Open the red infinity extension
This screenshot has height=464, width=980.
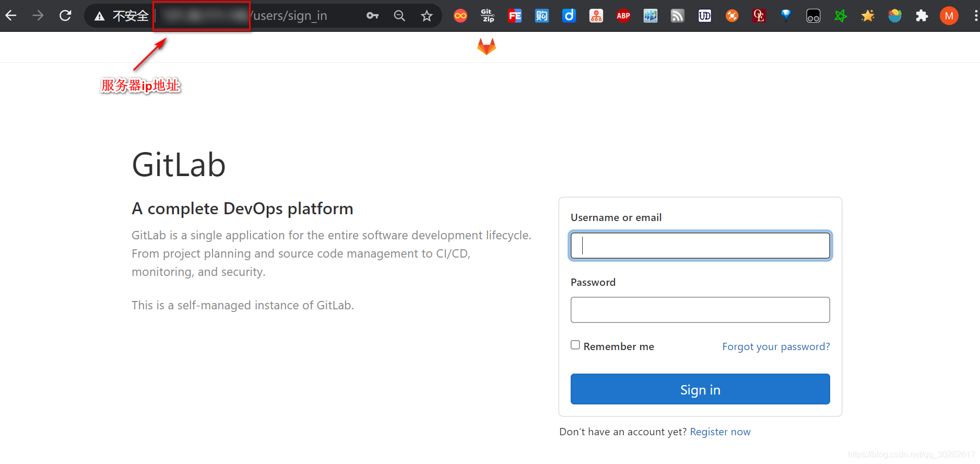461,16
